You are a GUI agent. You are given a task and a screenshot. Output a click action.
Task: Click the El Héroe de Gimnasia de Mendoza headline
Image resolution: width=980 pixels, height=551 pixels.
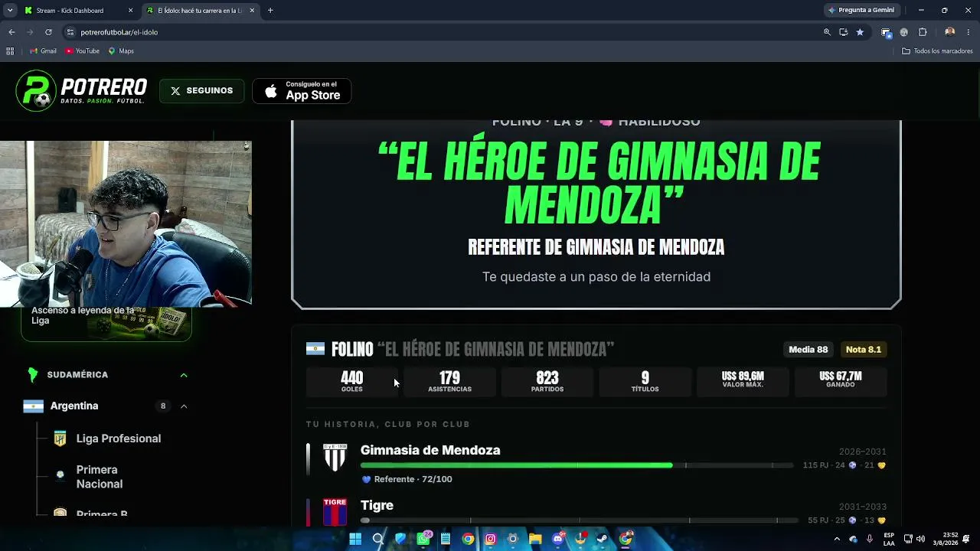(598, 183)
